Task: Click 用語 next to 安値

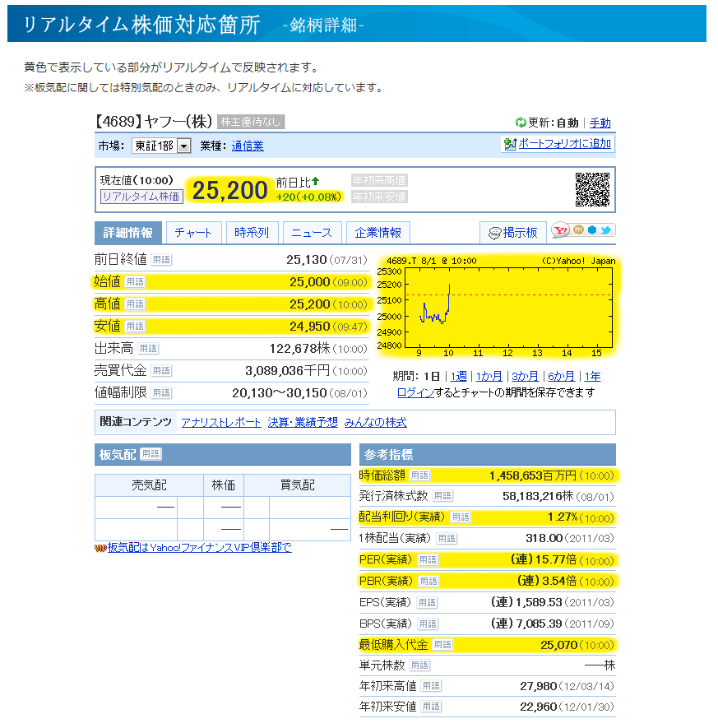Action: click(135, 327)
